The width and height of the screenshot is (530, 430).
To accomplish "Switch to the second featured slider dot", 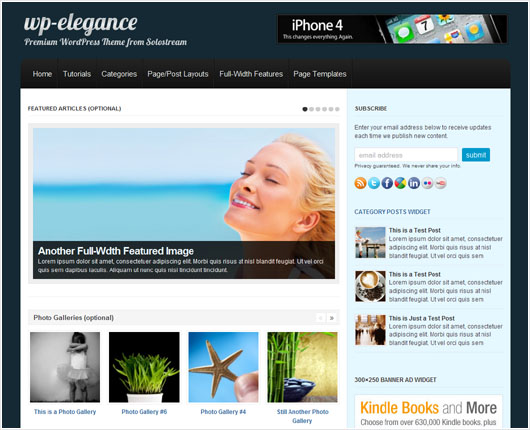I will pyautogui.click(x=311, y=109).
